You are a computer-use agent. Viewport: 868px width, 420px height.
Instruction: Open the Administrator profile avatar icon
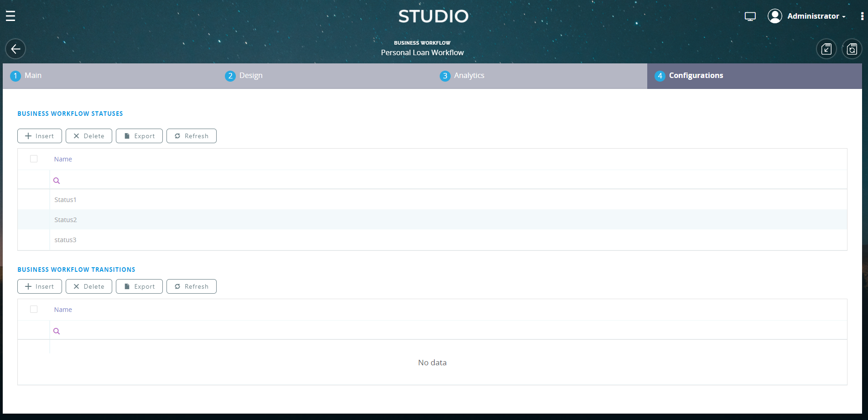pyautogui.click(x=774, y=16)
